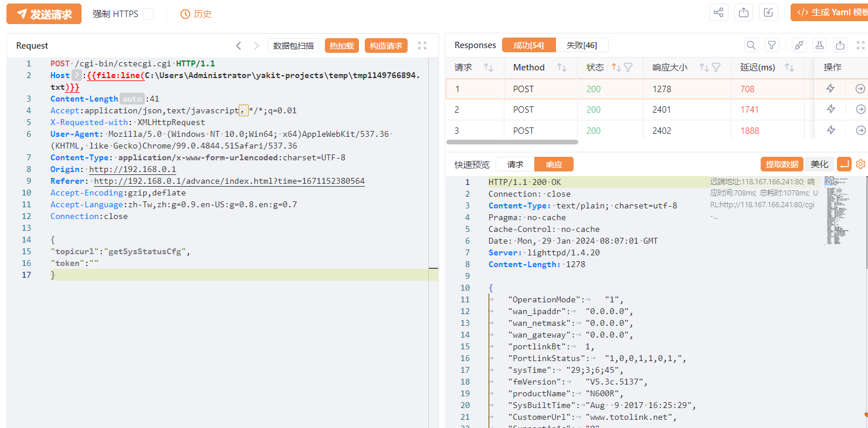The width and height of the screenshot is (868, 428).
Task: Open details arrow for request 3
Action: coord(860,130)
